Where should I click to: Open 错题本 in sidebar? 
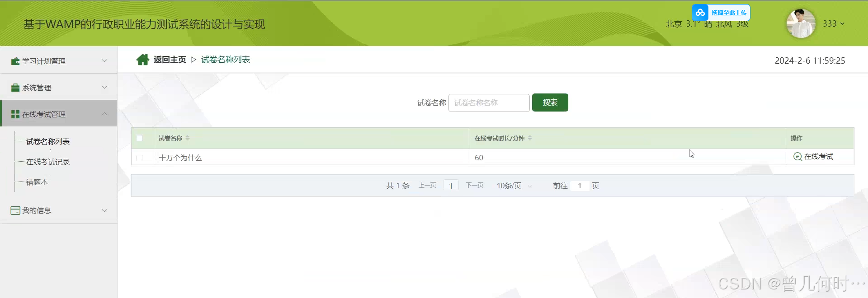pyautogui.click(x=37, y=182)
